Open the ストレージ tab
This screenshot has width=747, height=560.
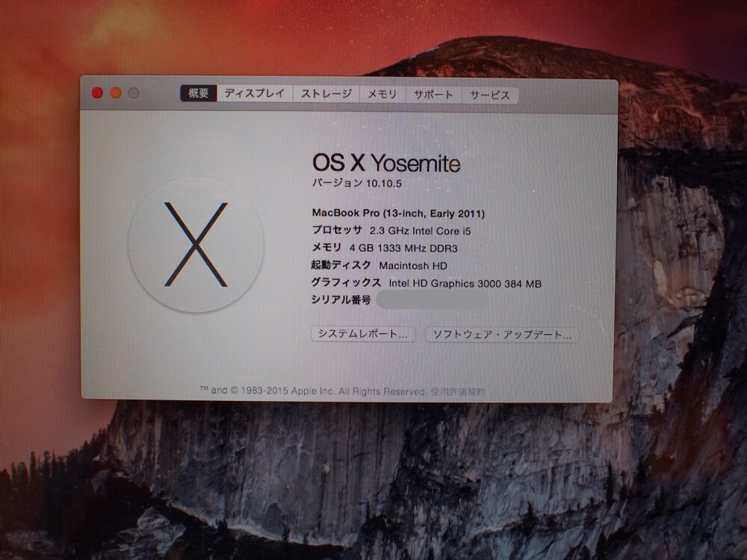[x=326, y=94]
